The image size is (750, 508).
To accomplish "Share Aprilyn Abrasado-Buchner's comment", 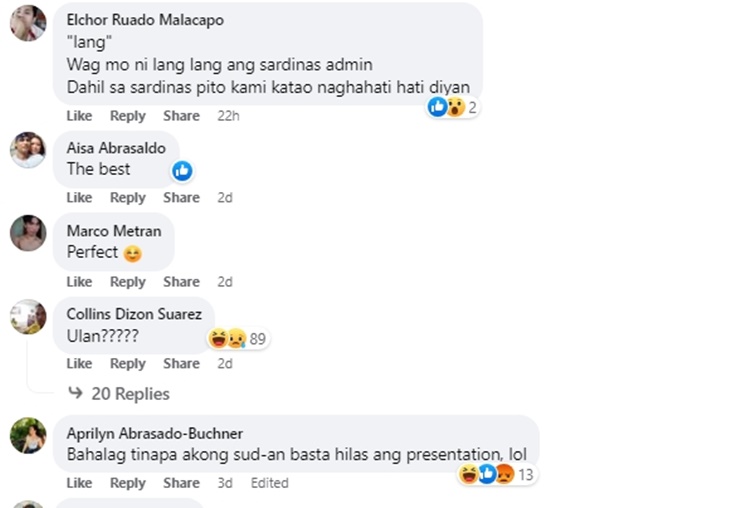I will point(181,483).
